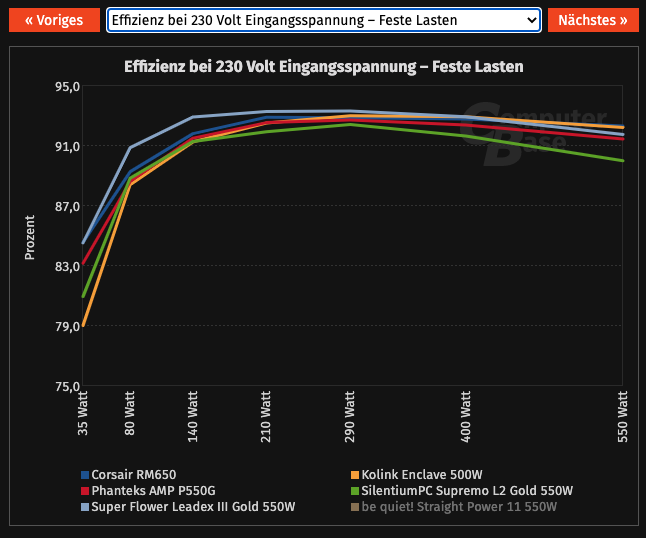Click the 80 Watt axis label
The width and height of the screenshot is (646, 538).
click(x=130, y=413)
